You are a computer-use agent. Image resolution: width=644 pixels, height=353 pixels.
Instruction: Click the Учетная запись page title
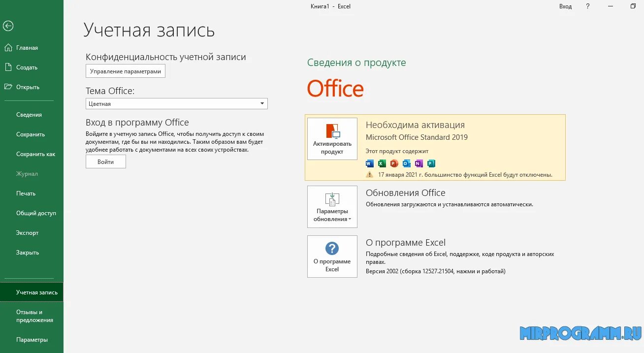coord(149,30)
